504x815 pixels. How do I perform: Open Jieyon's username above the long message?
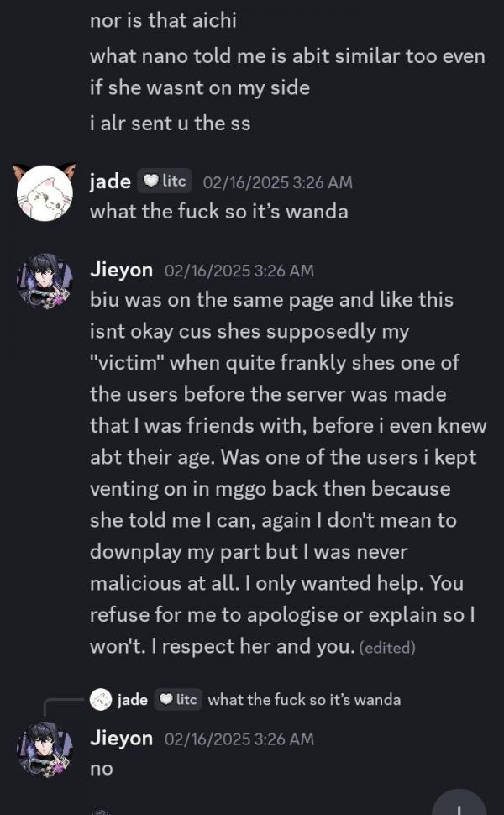coord(122,270)
